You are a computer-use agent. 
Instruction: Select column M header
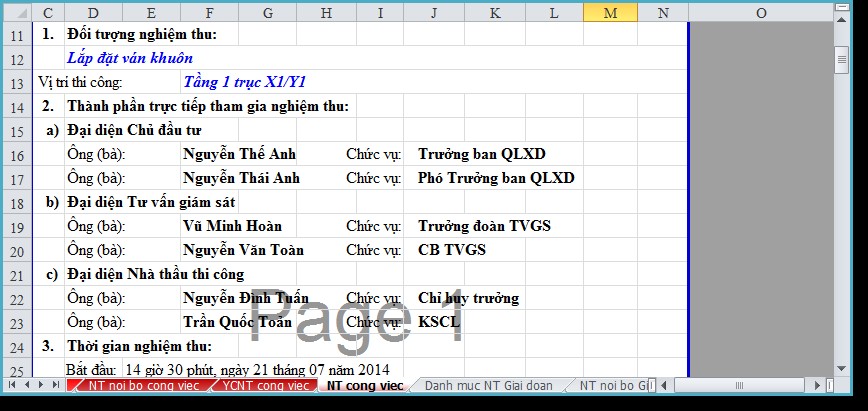pyautogui.click(x=610, y=12)
